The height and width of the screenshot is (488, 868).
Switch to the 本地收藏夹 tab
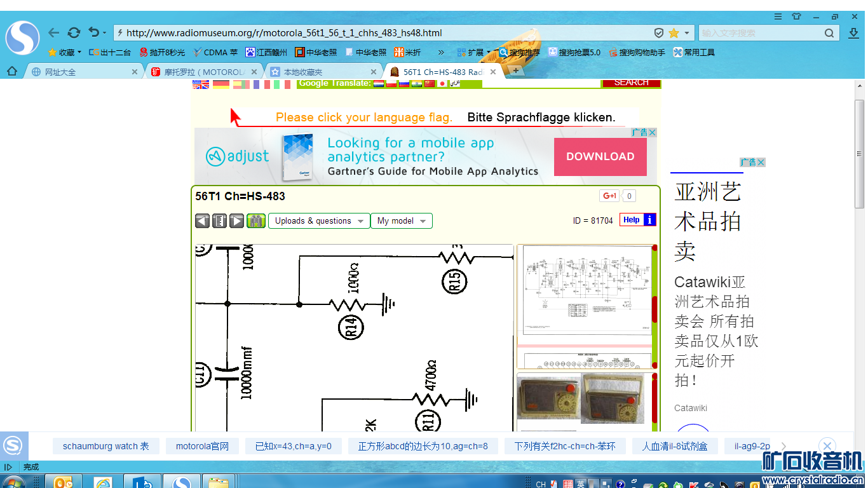point(324,72)
